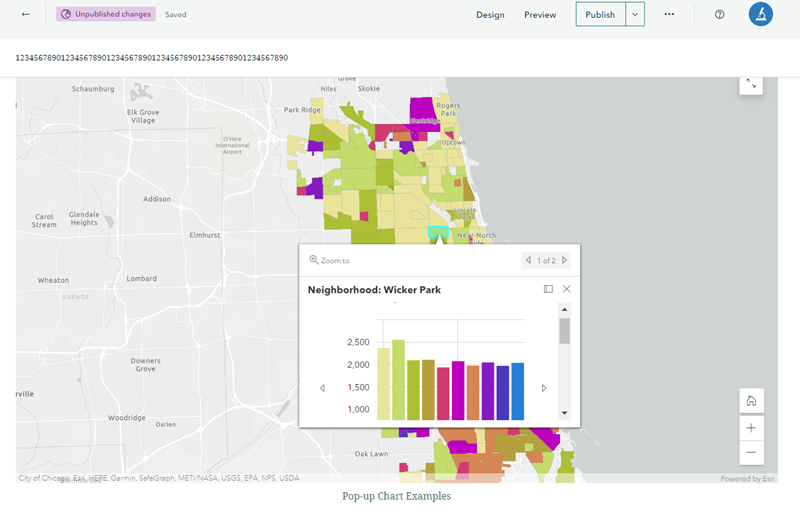
Task: Dock the Wicker Park pop-up
Action: 548,289
